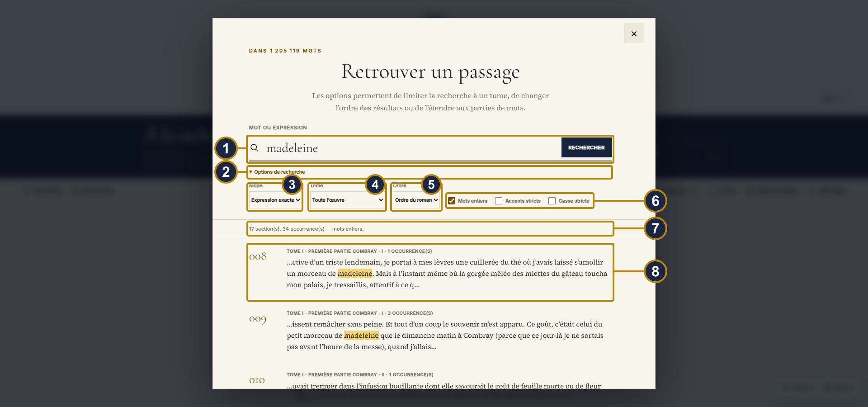Click the highlighted 'madeleine' in result 008
The width and height of the screenshot is (868, 407).
tap(355, 274)
